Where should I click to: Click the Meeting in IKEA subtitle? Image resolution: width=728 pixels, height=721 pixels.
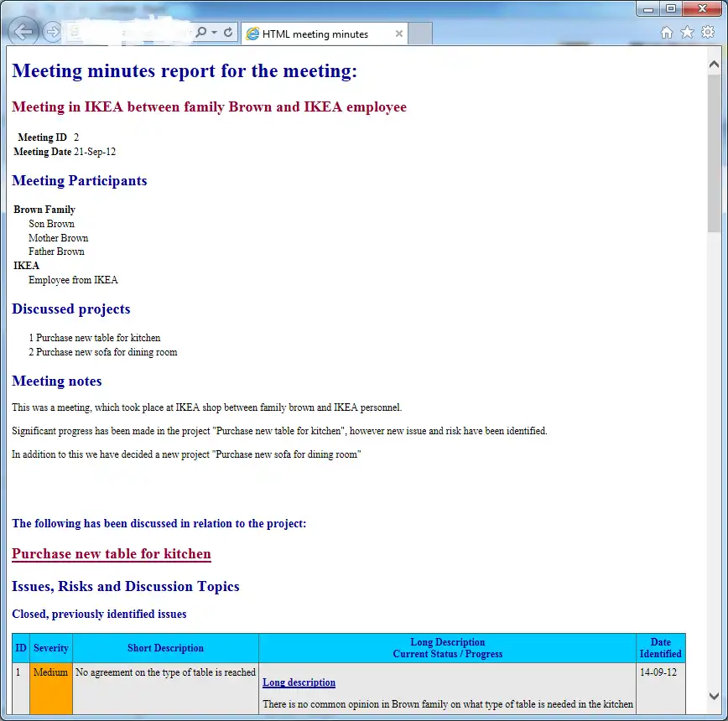click(210, 107)
